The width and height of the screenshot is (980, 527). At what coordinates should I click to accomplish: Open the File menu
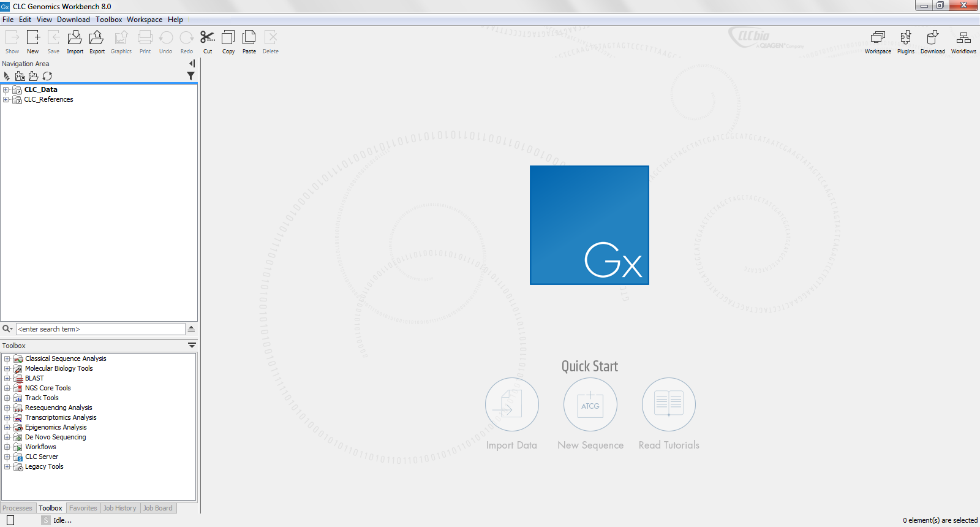pos(8,20)
